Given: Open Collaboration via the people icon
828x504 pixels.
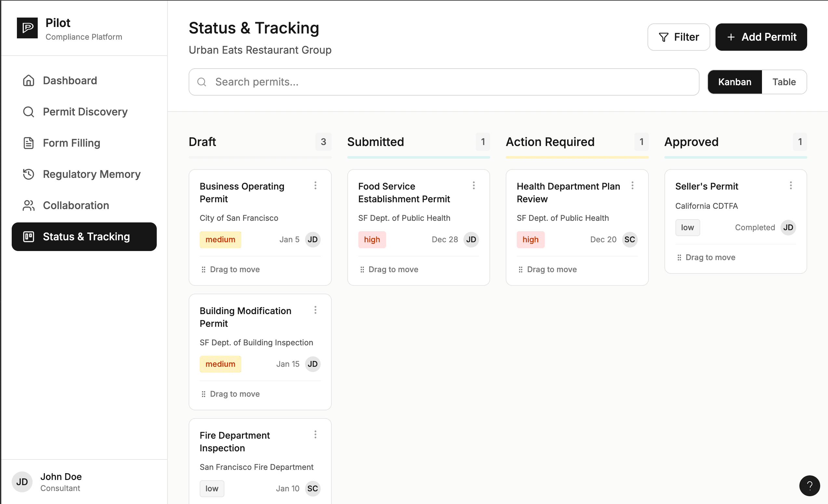Looking at the screenshot, I should click(28, 205).
